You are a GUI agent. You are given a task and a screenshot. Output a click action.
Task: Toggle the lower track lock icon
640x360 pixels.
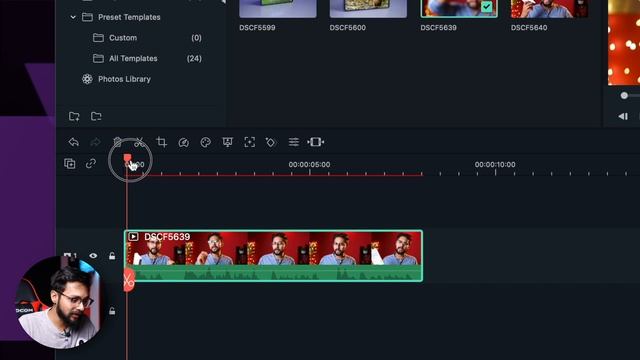[x=112, y=311]
